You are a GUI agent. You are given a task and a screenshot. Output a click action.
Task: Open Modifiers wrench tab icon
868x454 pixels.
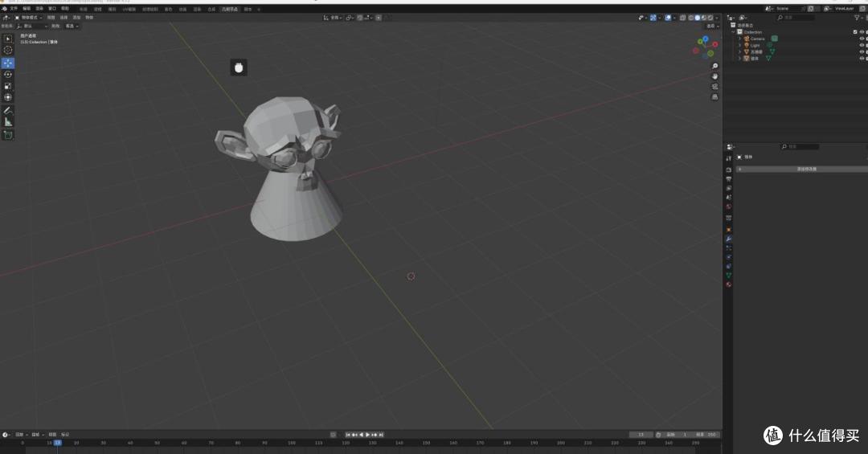(x=728, y=239)
